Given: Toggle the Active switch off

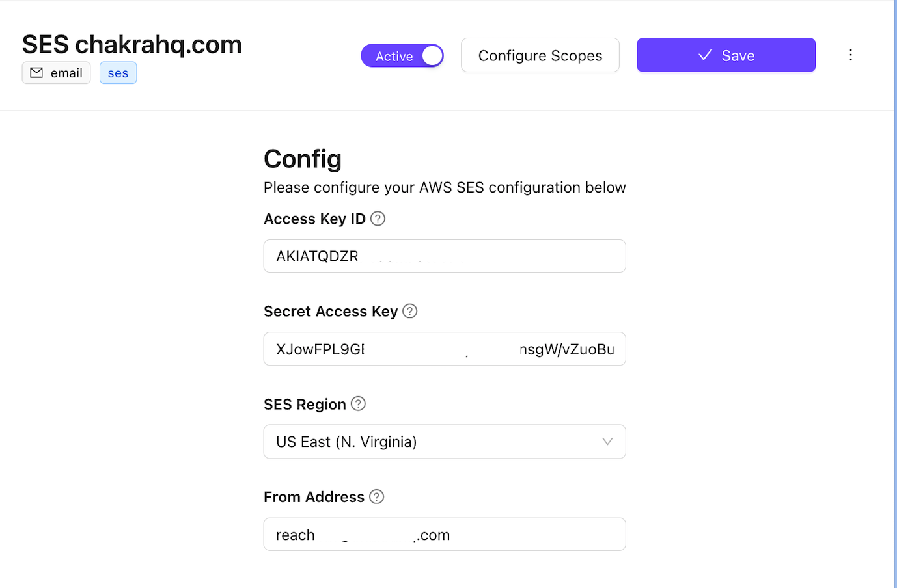Looking at the screenshot, I should click(402, 56).
